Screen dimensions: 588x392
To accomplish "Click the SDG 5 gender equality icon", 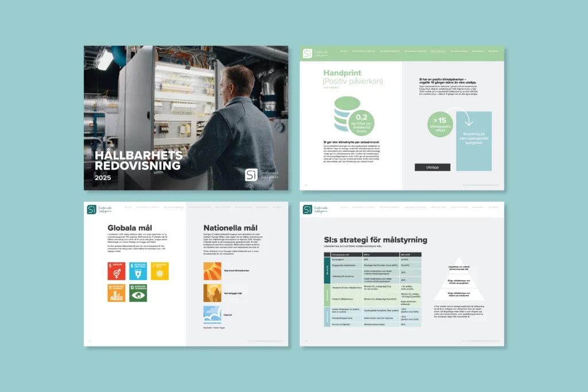I will click(117, 271).
